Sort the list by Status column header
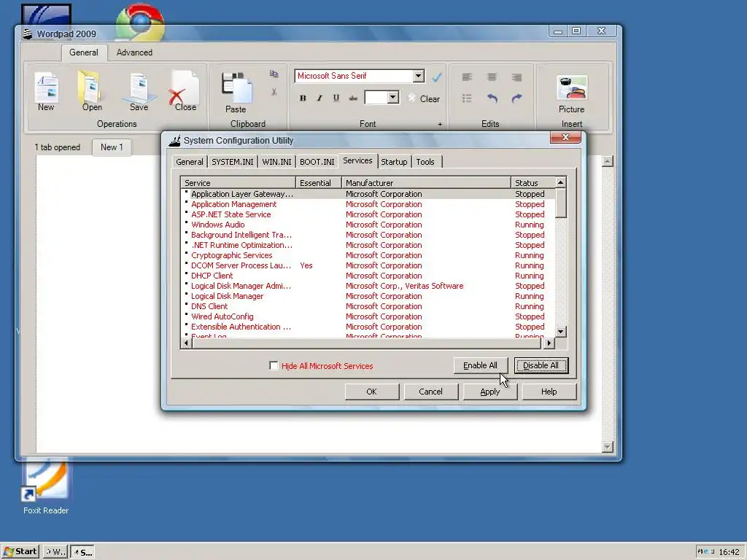The width and height of the screenshot is (747, 560). [533, 183]
